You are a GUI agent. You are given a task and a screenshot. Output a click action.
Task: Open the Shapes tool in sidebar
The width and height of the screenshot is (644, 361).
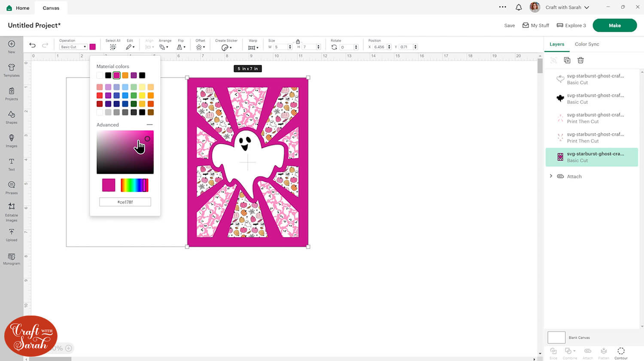pos(12,117)
